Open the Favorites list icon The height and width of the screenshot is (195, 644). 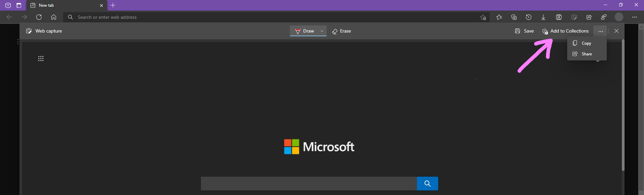click(x=499, y=17)
